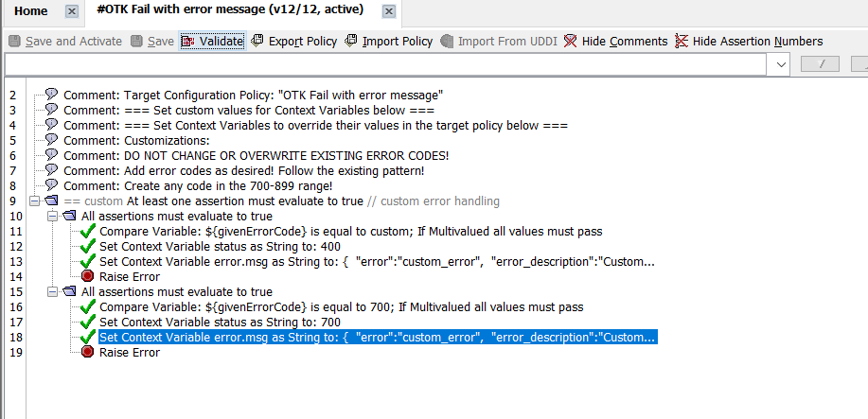Click folder icon of custom error handling assertion
This screenshot has height=419, width=868.
[51, 201]
